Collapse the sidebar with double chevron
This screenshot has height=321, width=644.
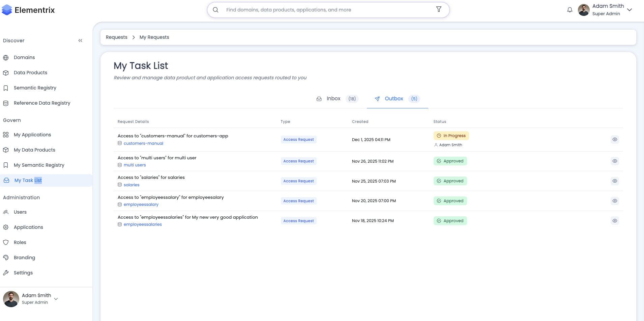(x=80, y=41)
